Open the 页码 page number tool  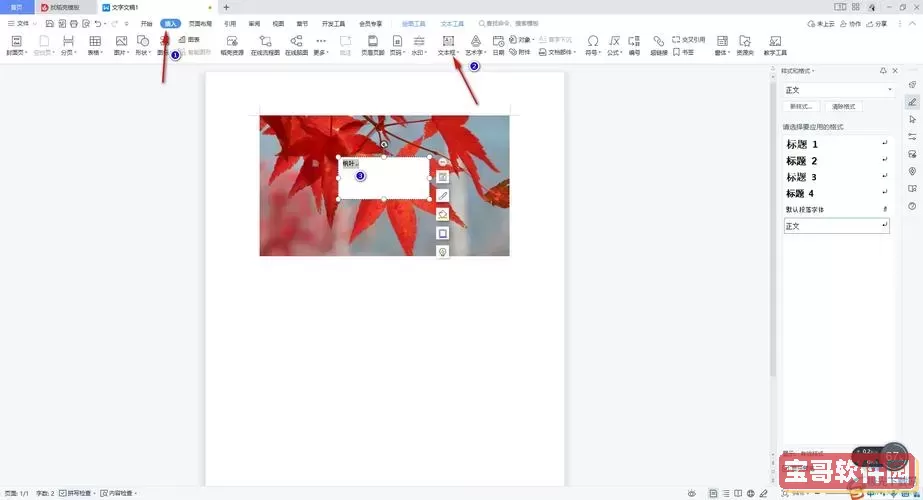click(x=397, y=45)
